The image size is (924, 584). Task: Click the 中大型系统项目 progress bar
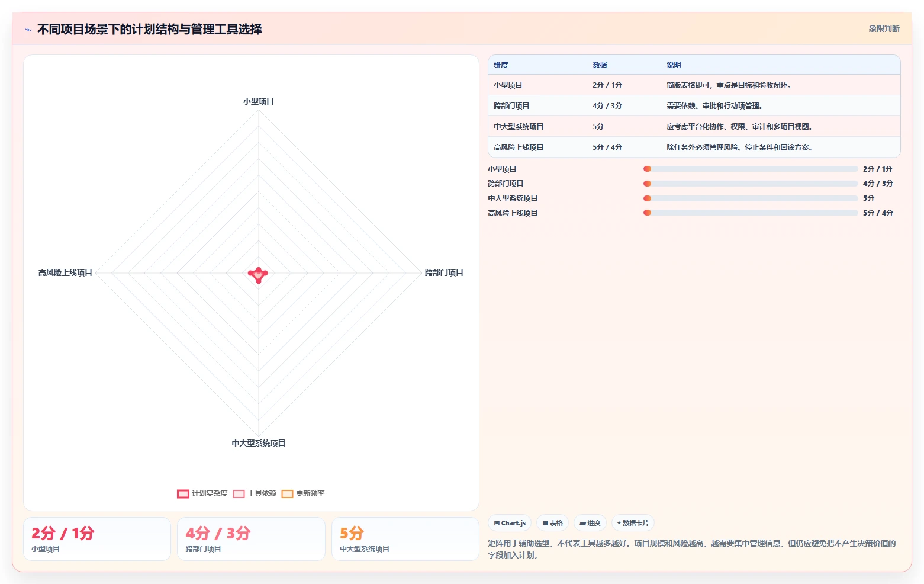751,198
